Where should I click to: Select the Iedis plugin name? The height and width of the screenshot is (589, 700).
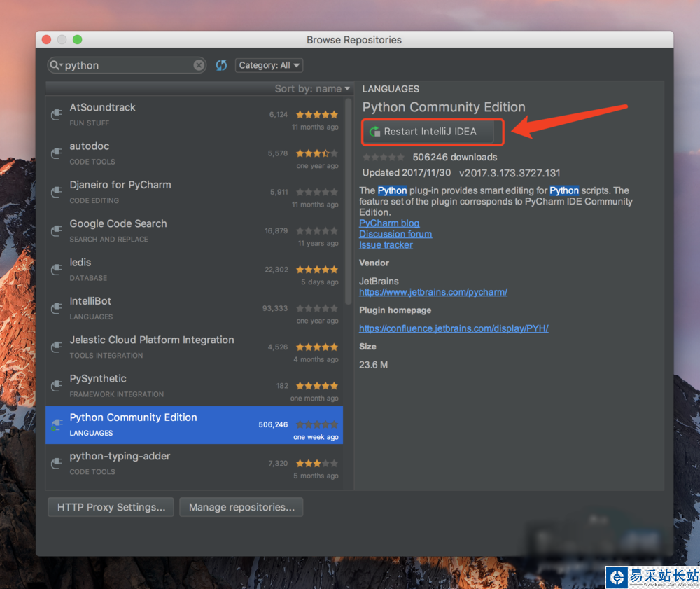pyautogui.click(x=80, y=263)
